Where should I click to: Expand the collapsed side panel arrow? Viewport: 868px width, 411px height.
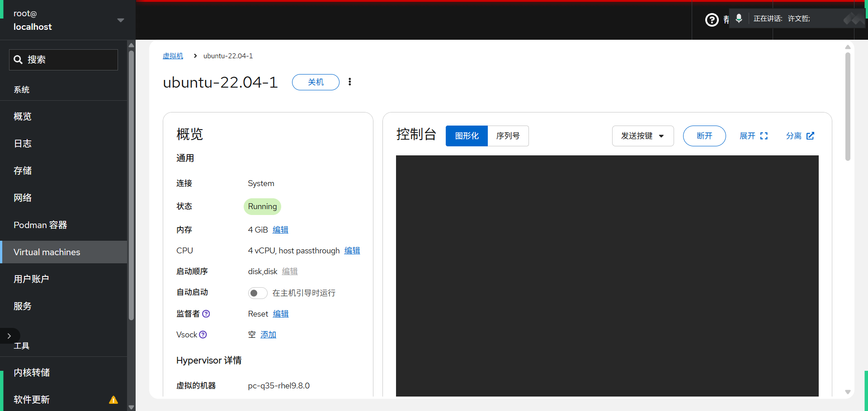(x=9, y=336)
